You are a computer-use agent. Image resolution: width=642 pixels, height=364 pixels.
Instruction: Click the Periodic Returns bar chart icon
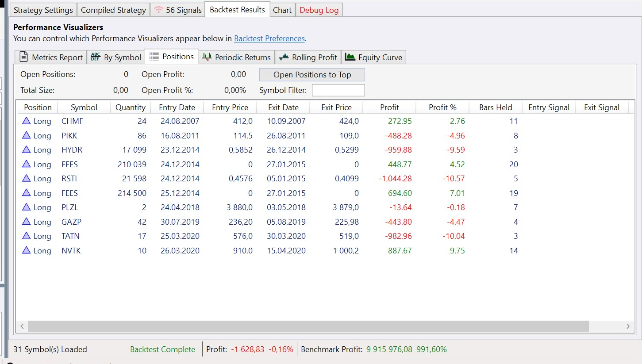pos(207,57)
